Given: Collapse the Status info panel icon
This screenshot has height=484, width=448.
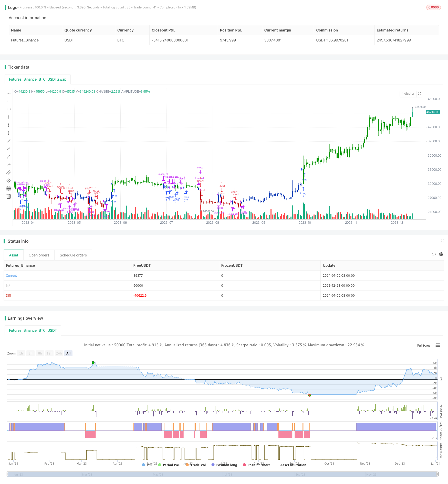Looking at the screenshot, I should (x=442, y=241).
